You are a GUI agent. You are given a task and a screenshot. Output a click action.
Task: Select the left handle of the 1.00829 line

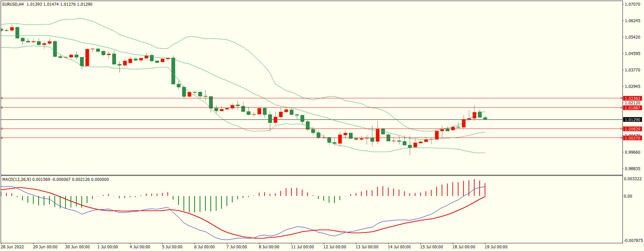(x=2, y=129)
